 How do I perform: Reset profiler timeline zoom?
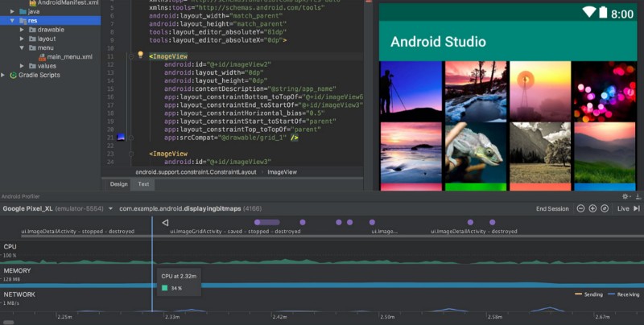point(605,208)
